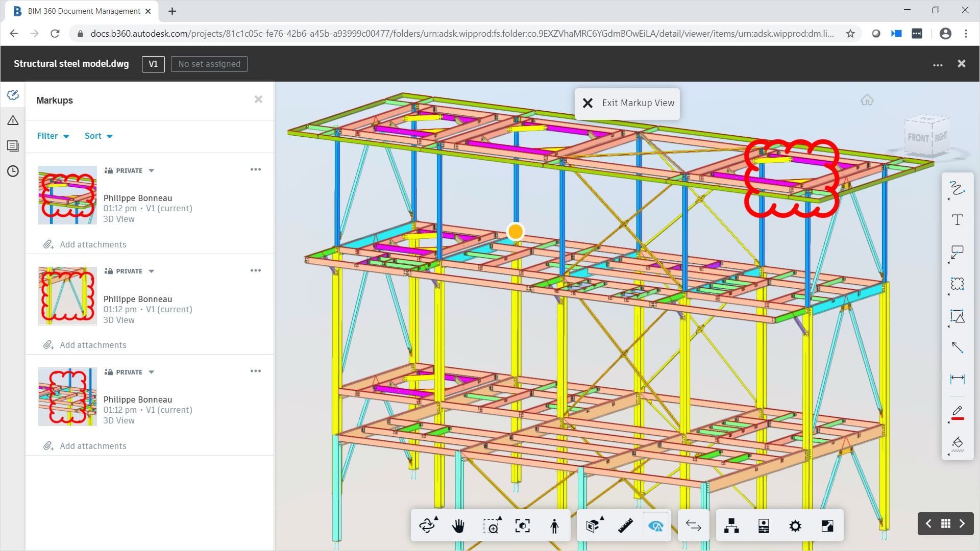Expand Filter options in Markups panel
Image resolution: width=980 pixels, height=551 pixels.
pos(53,136)
